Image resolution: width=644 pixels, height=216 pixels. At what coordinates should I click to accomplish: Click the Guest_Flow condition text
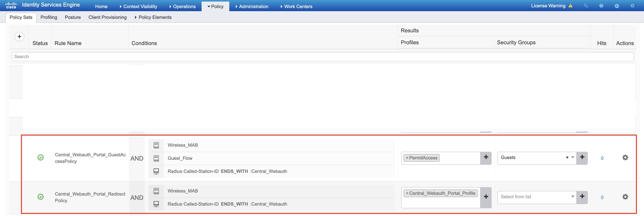pyautogui.click(x=180, y=158)
